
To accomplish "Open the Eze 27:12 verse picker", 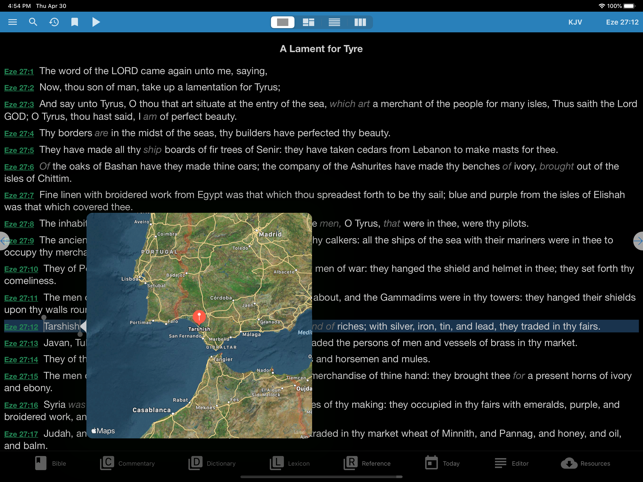I will pyautogui.click(x=622, y=22).
